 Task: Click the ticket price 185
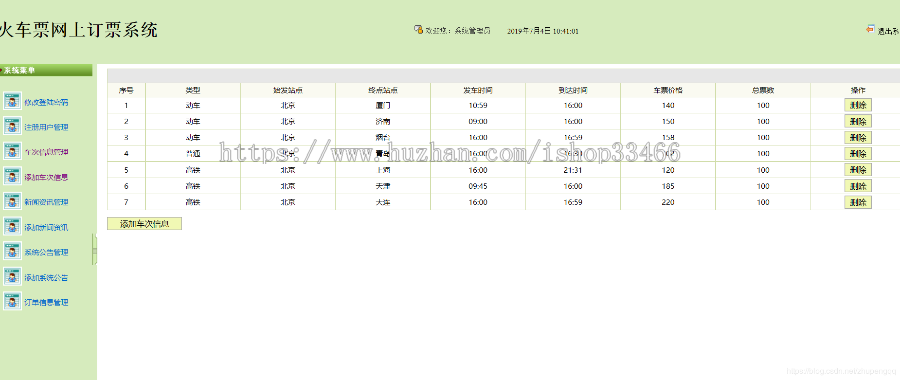pos(668,186)
